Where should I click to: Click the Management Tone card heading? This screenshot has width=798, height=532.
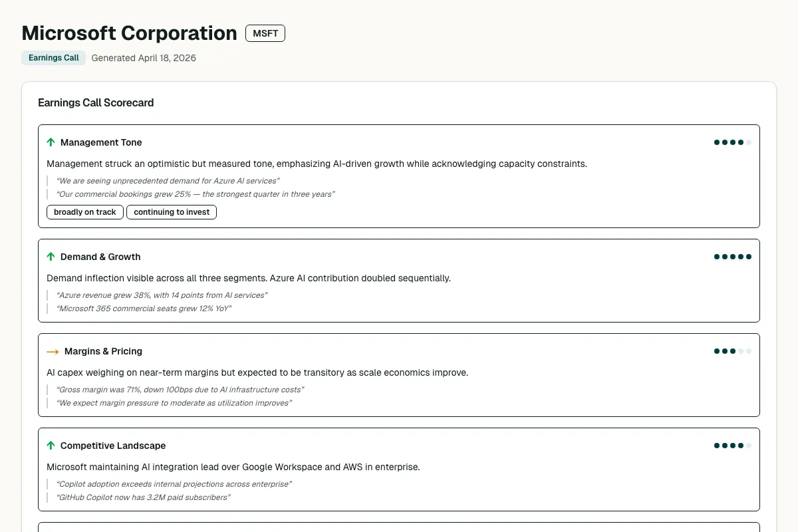(101, 142)
